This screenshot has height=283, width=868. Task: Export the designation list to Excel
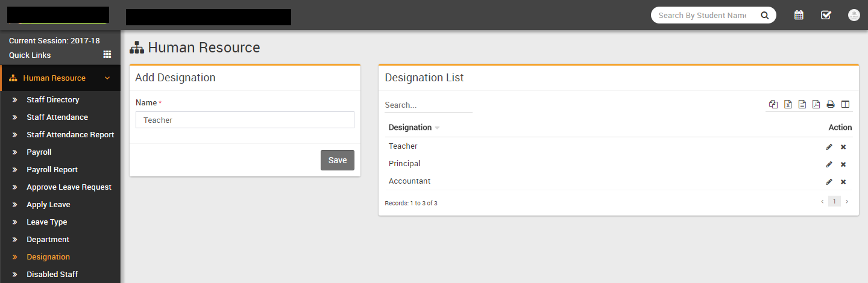coord(788,104)
